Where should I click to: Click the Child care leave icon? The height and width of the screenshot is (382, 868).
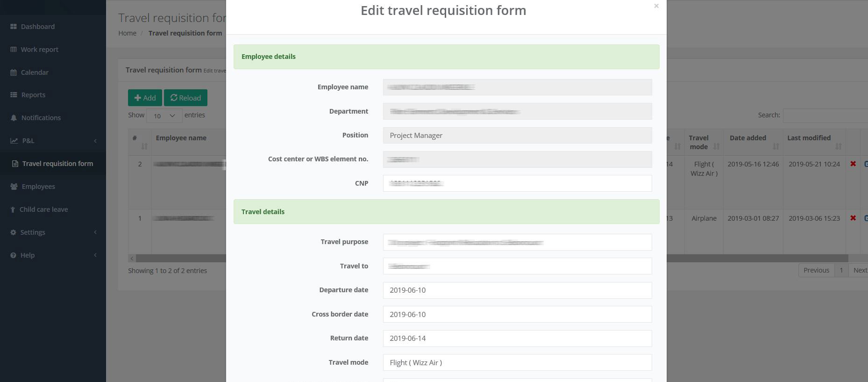tap(13, 209)
